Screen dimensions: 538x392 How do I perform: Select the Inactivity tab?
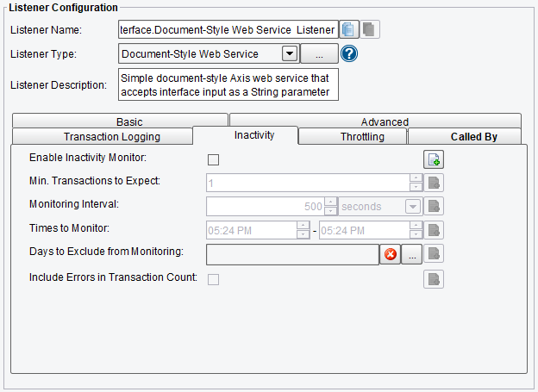[x=246, y=135]
